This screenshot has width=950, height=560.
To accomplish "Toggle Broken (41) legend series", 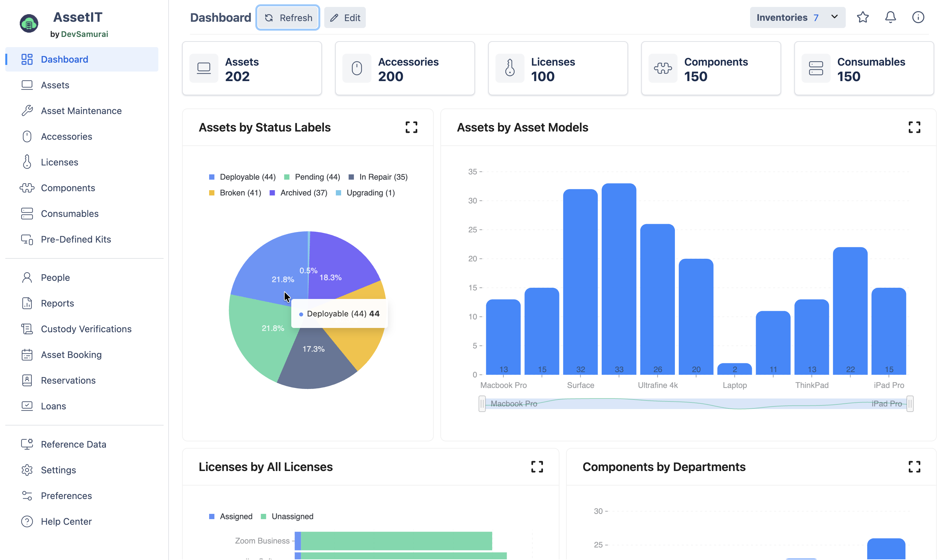I will 235,193.
